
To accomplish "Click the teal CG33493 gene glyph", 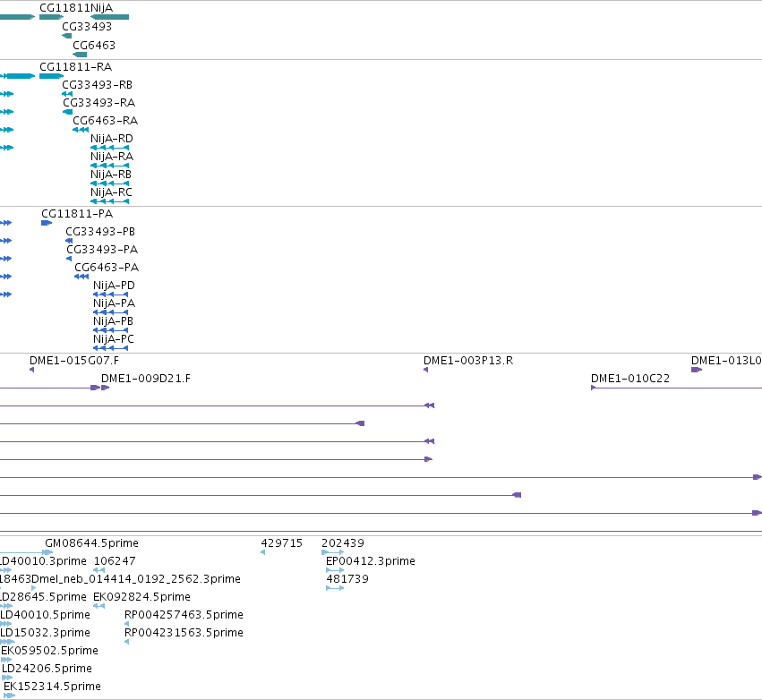I will [x=66, y=36].
